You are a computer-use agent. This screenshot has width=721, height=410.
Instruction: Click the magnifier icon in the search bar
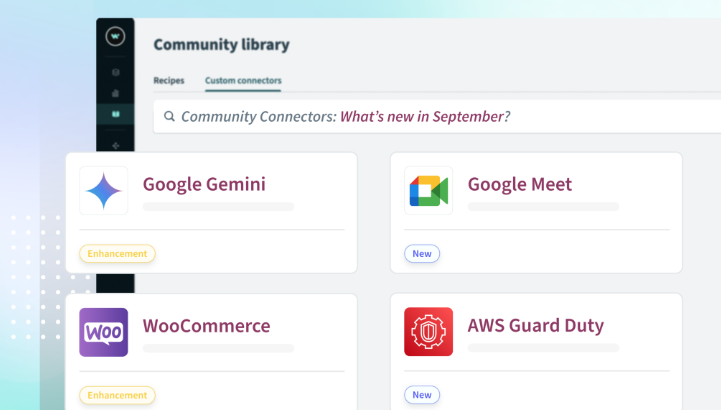(169, 117)
